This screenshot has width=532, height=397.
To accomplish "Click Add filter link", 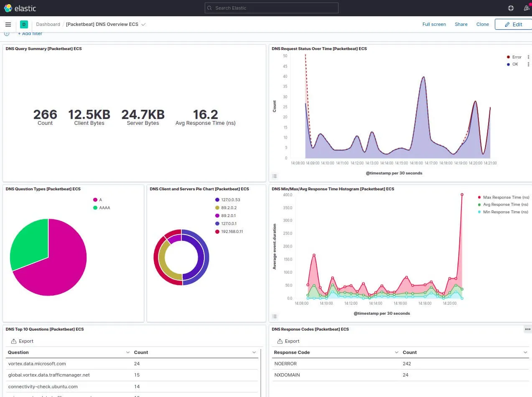I will [30, 33].
